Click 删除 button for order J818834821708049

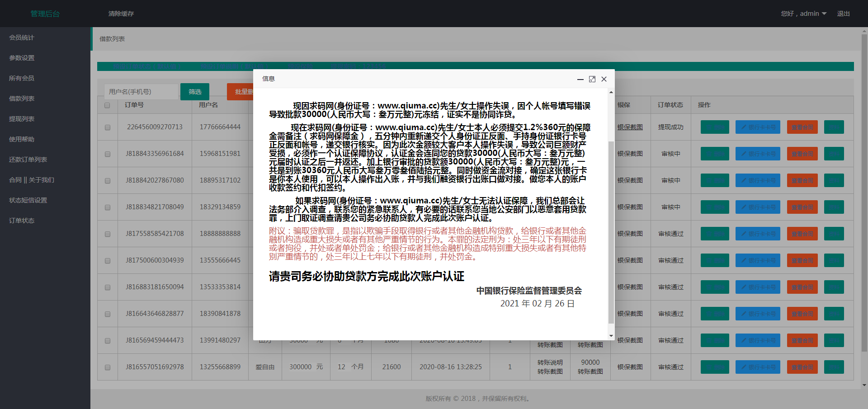(715, 207)
